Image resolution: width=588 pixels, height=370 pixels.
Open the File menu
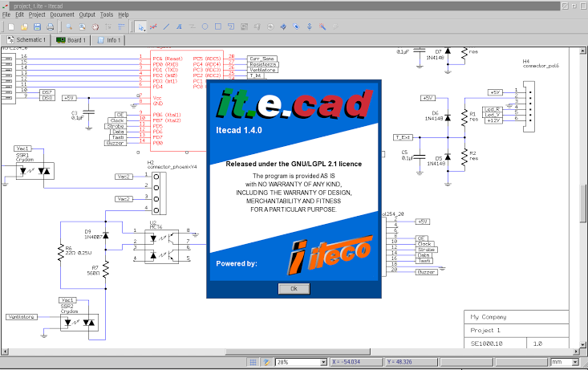(x=6, y=14)
